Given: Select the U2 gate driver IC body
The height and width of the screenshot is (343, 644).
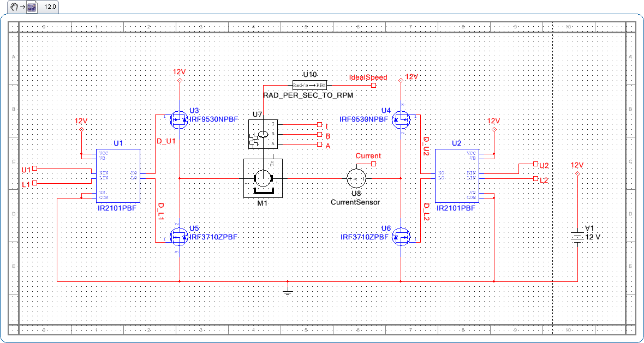Looking at the screenshot, I should tap(457, 177).
